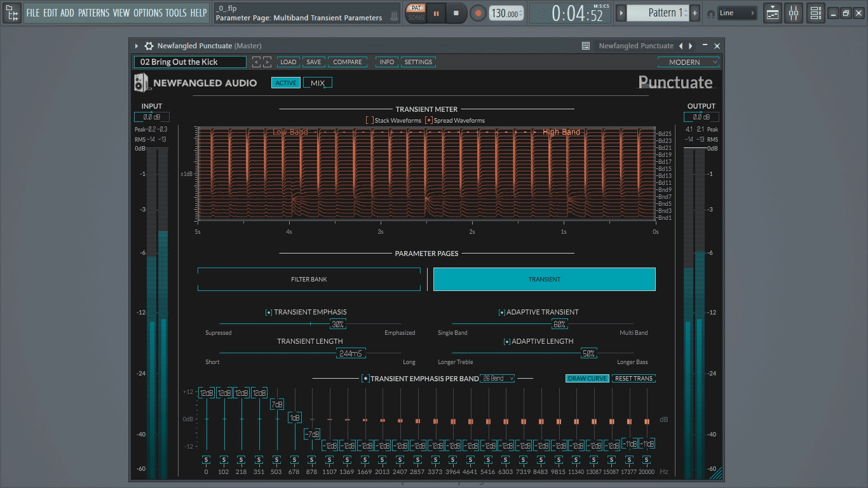The height and width of the screenshot is (488, 868).
Task: Switch to the FILTER BANK parameter page
Action: click(309, 279)
